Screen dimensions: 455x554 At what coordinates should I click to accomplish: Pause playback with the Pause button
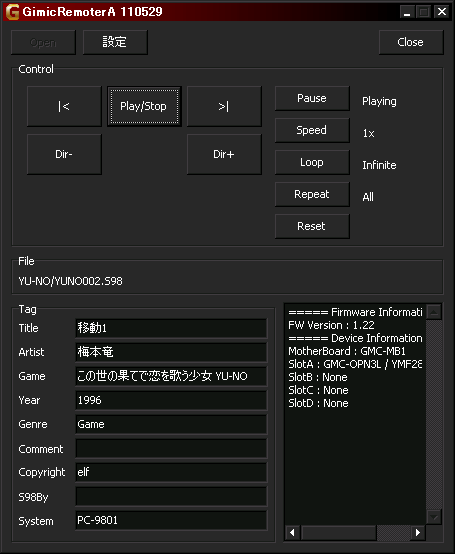point(312,98)
